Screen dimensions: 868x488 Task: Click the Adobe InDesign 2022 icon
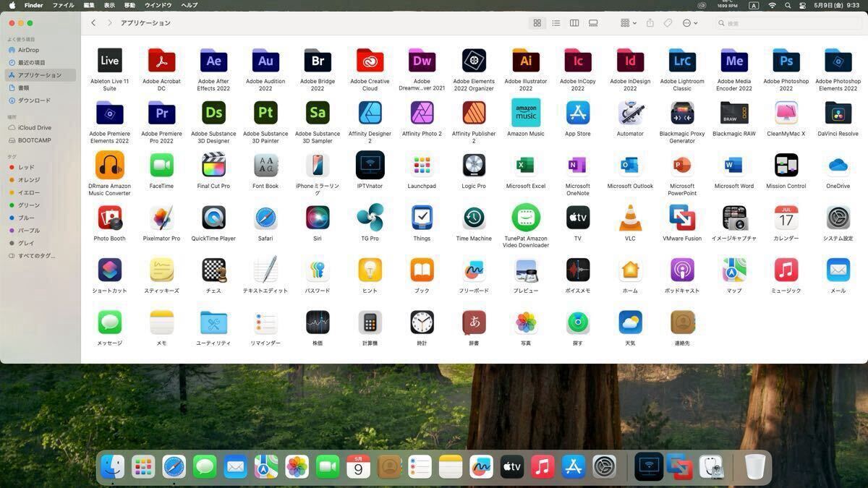pyautogui.click(x=630, y=61)
